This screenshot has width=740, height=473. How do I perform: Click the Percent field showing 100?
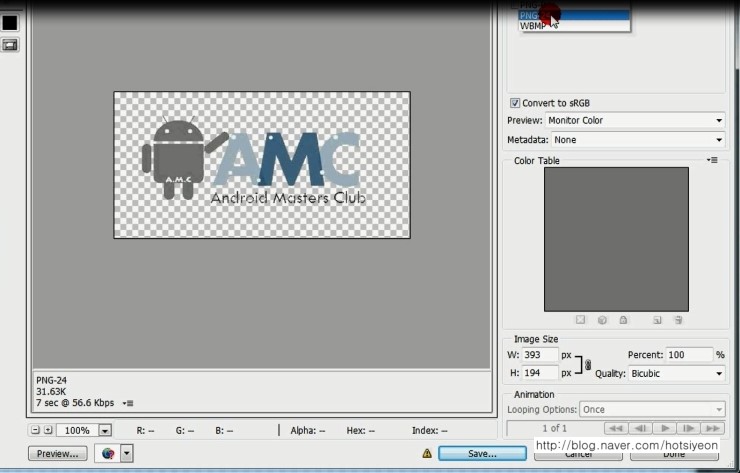(x=689, y=355)
